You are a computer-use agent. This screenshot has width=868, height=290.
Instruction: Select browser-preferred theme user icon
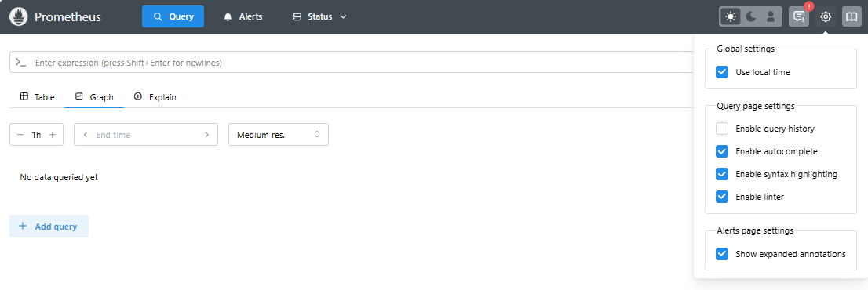pyautogui.click(x=770, y=16)
